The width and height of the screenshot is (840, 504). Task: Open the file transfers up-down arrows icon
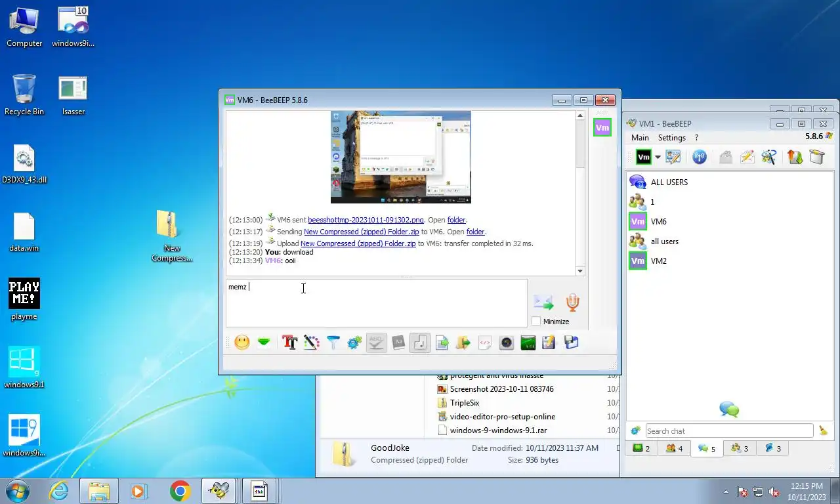point(795,157)
